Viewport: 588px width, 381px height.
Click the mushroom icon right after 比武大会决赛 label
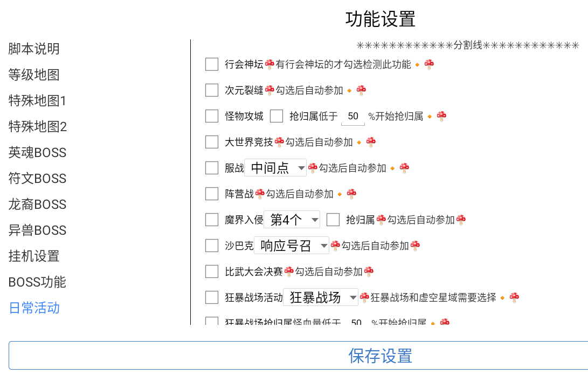tap(289, 272)
